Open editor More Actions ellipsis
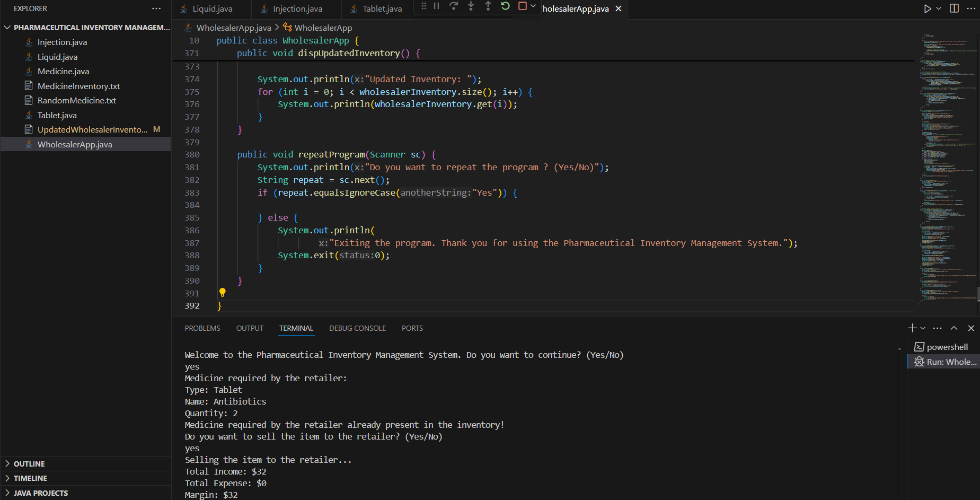Screen dimensions: 980x500 click(971, 8)
